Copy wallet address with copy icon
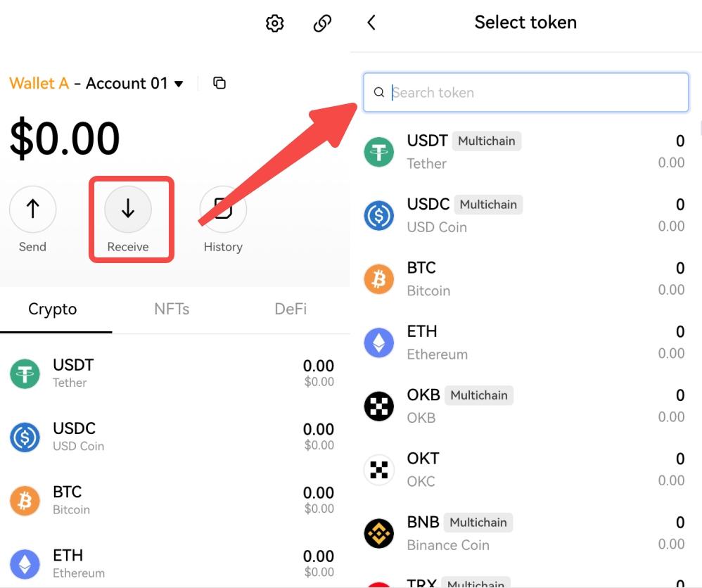Viewport: 702px width, 588px height. coord(219,84)
